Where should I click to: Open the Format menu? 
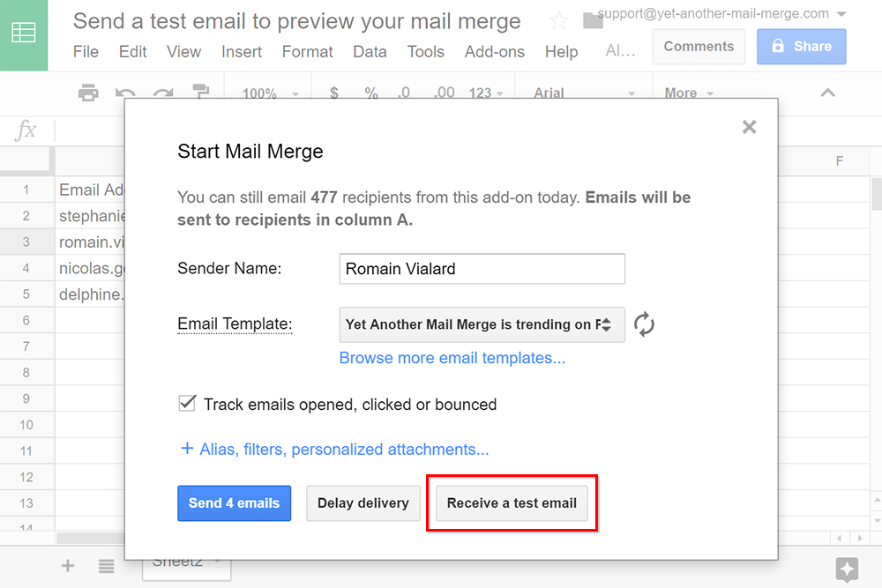308,52
